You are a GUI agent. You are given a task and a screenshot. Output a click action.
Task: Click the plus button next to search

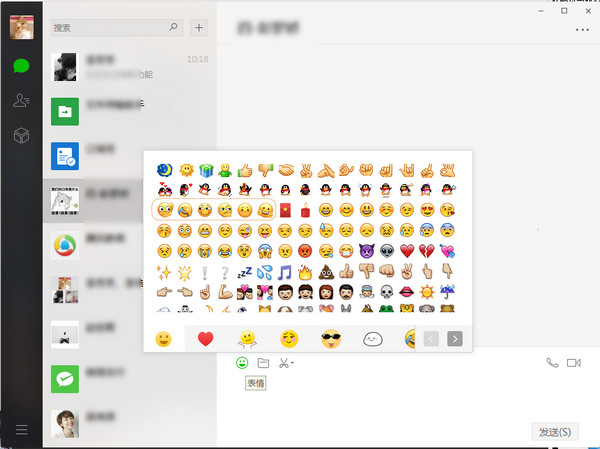(x=199, y=28)
